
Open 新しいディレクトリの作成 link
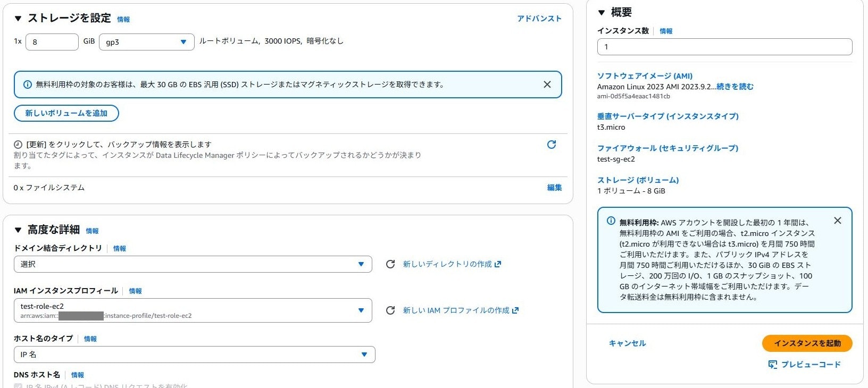coord(447,264)
